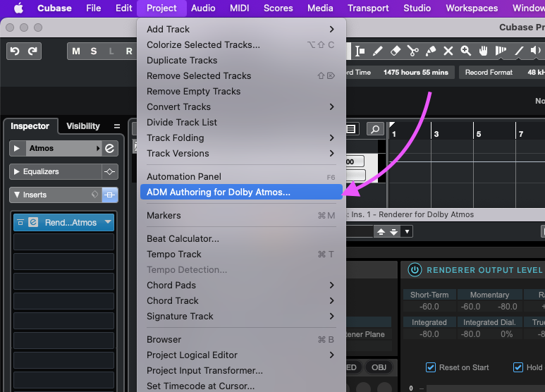Pick the Split scissors tool
The width and height of the screenshot is (545, 392).
coord(413,51)
